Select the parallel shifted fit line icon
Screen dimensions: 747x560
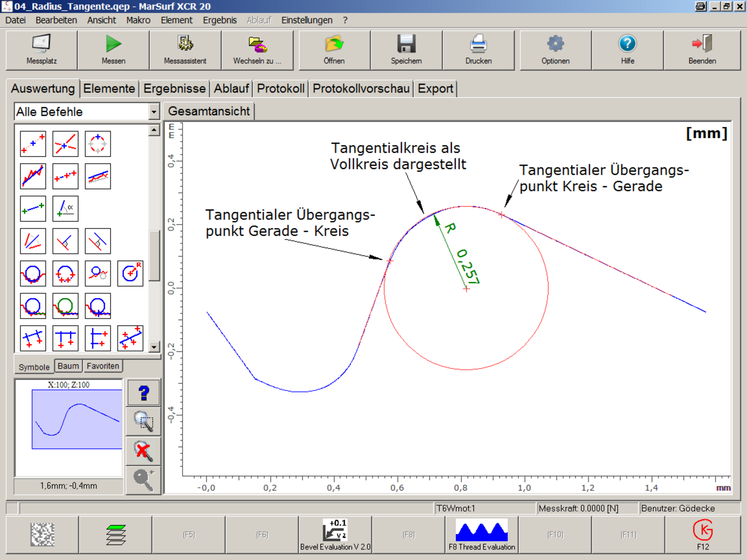(x=98, y=176)
